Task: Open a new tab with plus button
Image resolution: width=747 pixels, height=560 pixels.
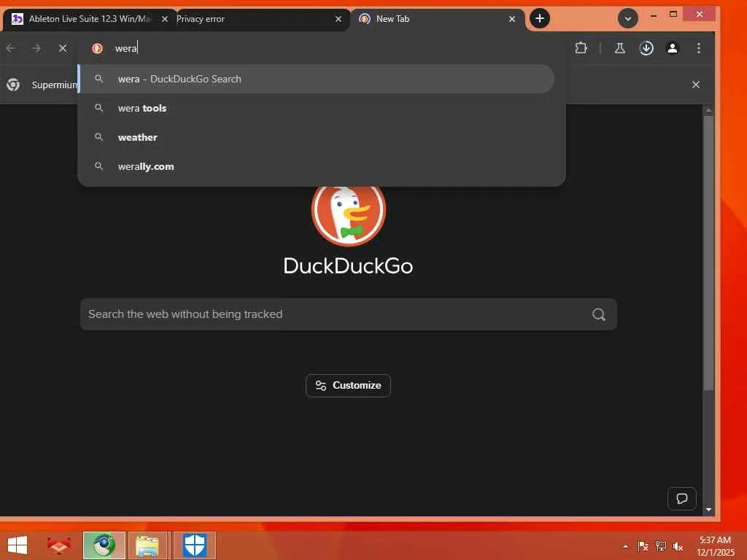Action: [540, 18]
